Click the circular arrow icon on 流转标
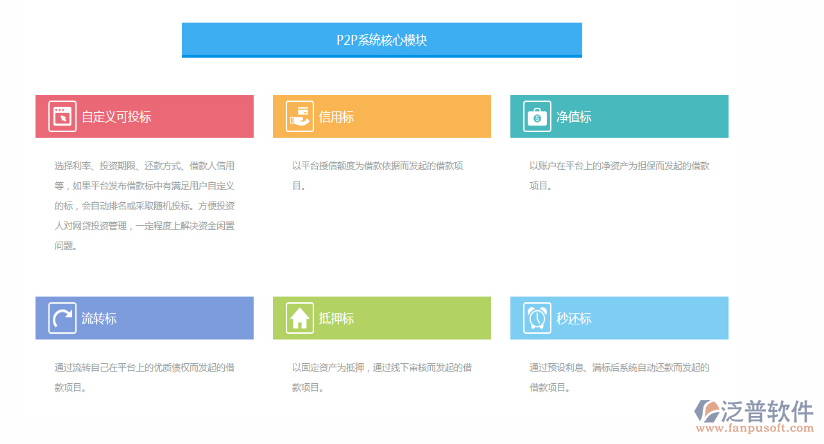The height and width of the screenshot is (444, 824). click(x=62, y=318)
